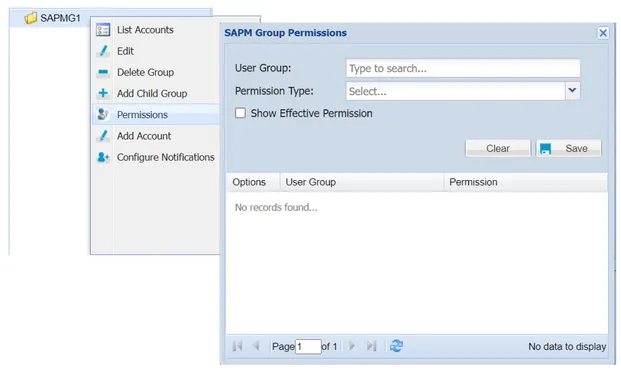Select the SAPMG1 folder icon
Screen dimensions: 621x373
(30, 18)
